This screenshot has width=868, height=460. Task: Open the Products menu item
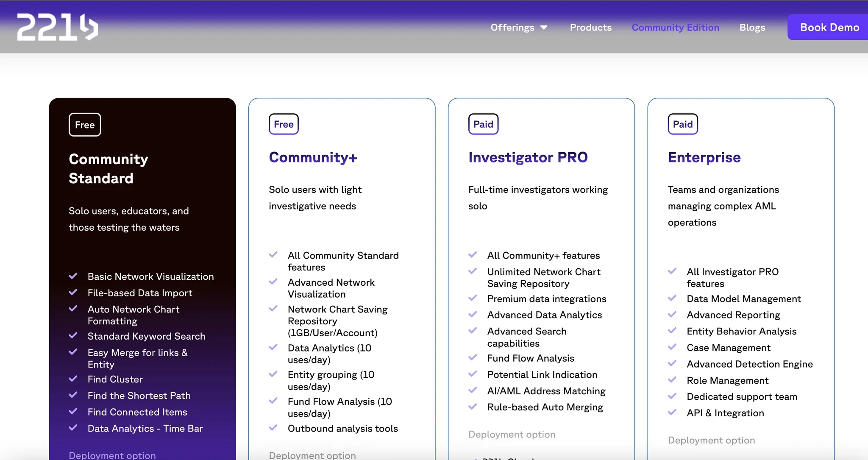coord(590,28)
